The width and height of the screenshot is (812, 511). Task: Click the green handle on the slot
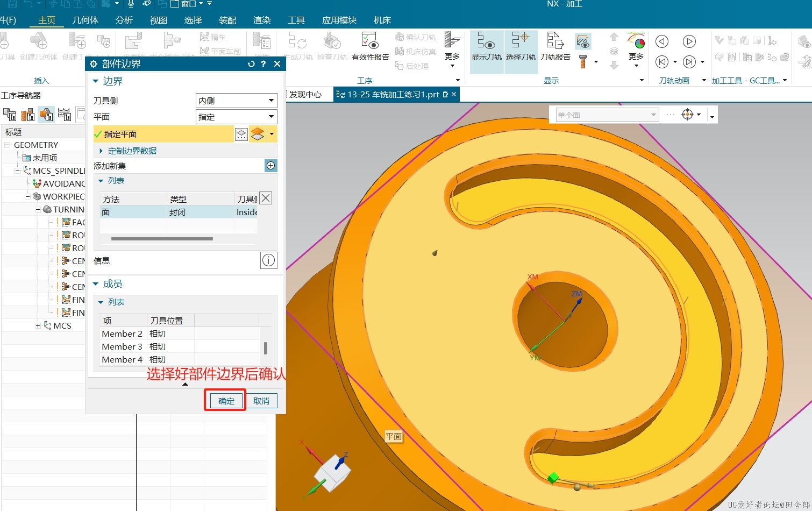pos(552,477)
